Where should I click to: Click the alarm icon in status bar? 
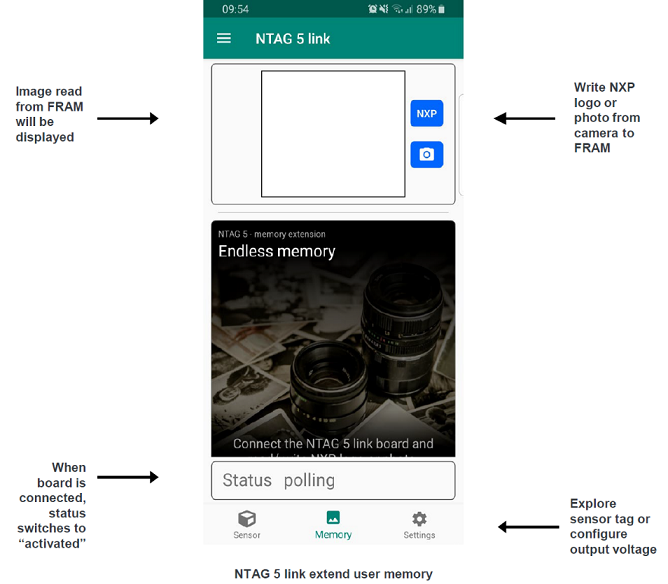(x=372, y=9)
